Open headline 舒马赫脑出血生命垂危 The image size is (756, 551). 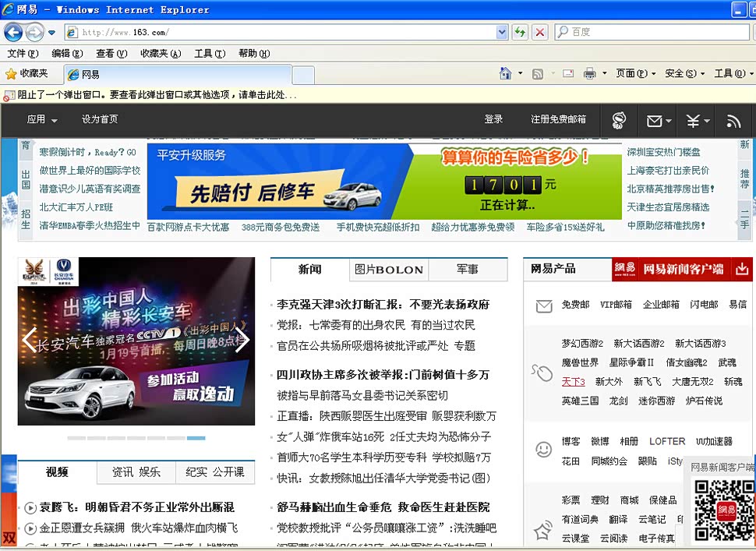point(383,507)
